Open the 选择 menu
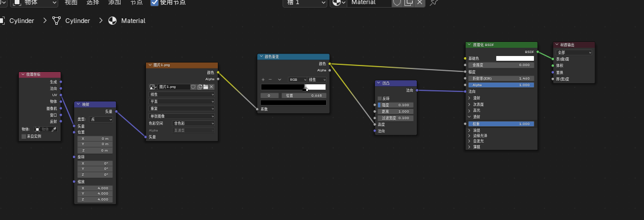The width and height of the screenshot is (644, 220). click(x=93, y=2)
